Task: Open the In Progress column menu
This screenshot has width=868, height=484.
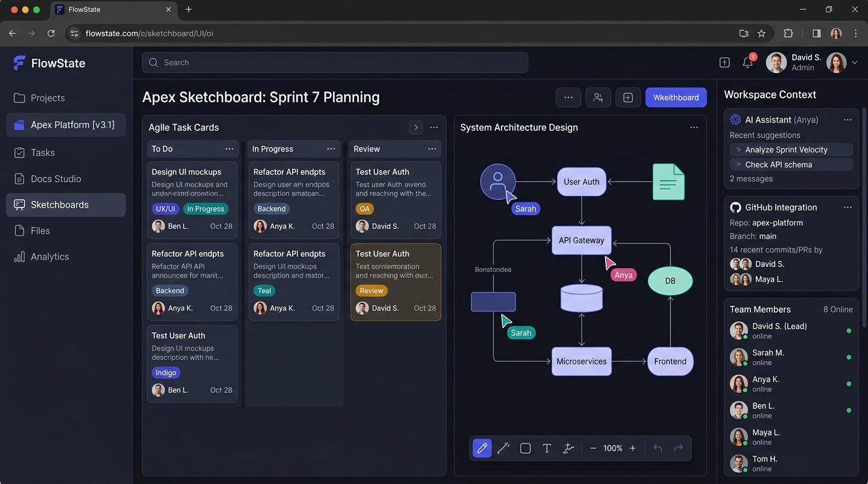Action: pos(331,149)
